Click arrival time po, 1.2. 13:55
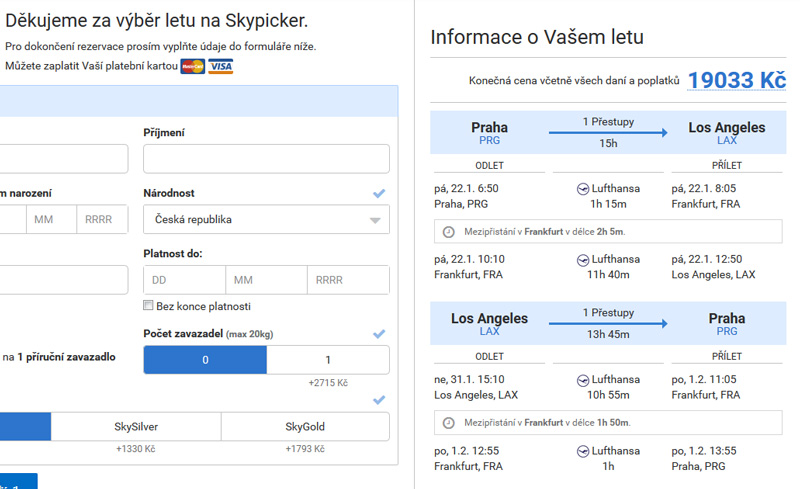Screen dimensions: 800x489 click(x=704, y=451)
